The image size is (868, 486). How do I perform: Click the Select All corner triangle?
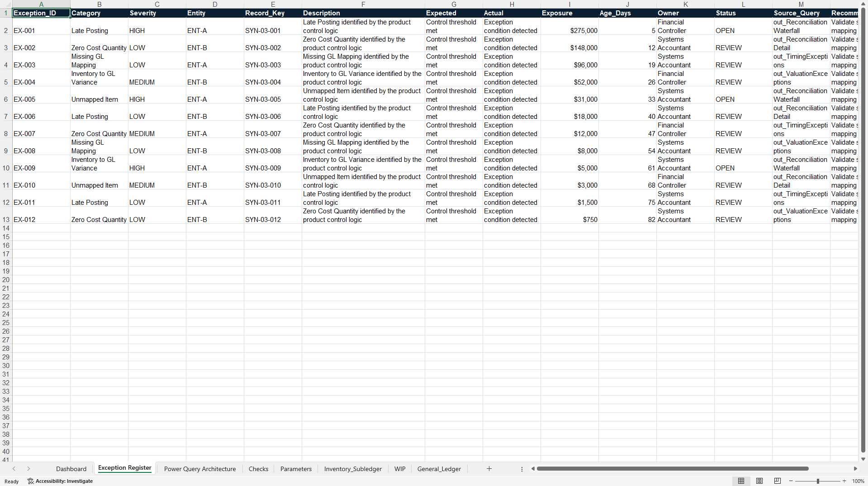pos(6,5)
